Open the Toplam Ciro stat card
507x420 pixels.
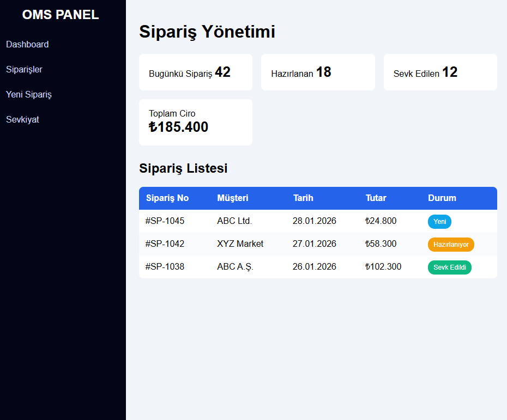coord(195,122)
